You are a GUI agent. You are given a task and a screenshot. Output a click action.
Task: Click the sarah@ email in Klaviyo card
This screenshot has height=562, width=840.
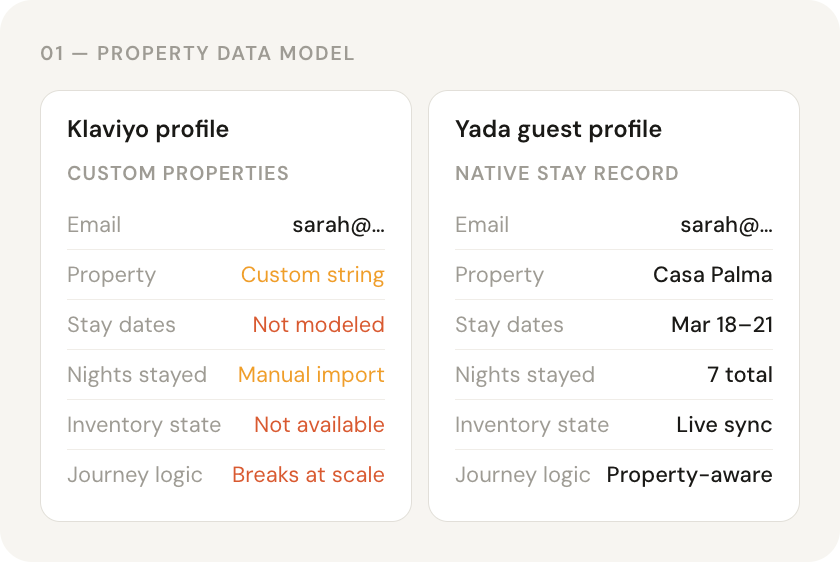pyautogui.click(x=339, y=225)
